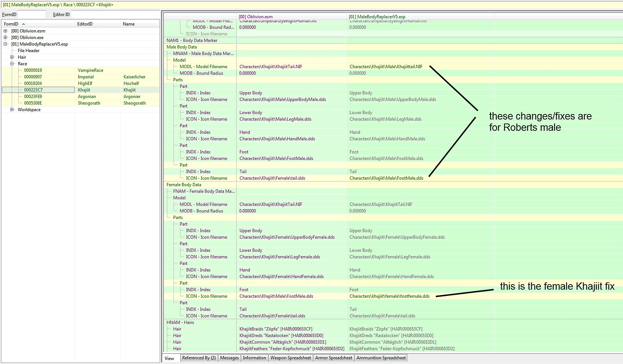This screenshot has width=623, height=364.
Task: Click the [00] Oblivion.esm column header
Action: (292, 17)
